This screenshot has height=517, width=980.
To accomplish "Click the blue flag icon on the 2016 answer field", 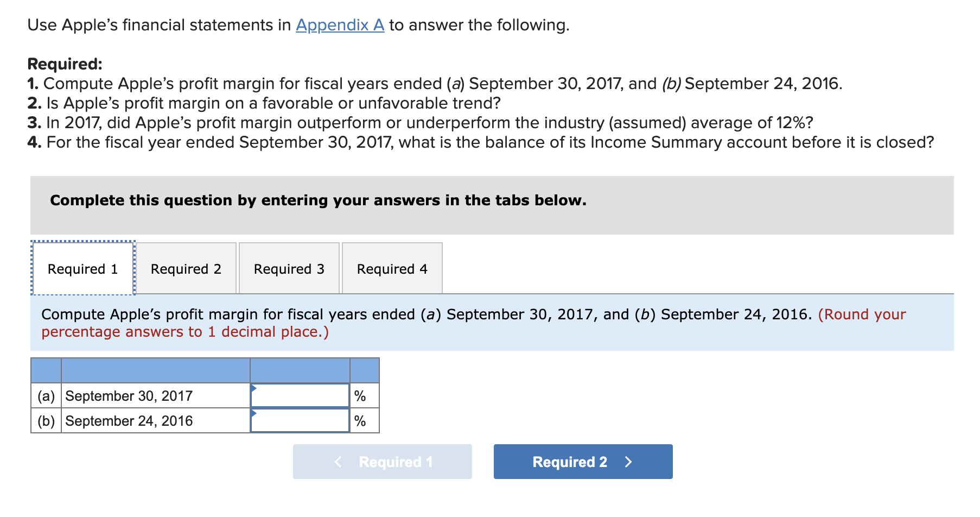I will 254,414.
